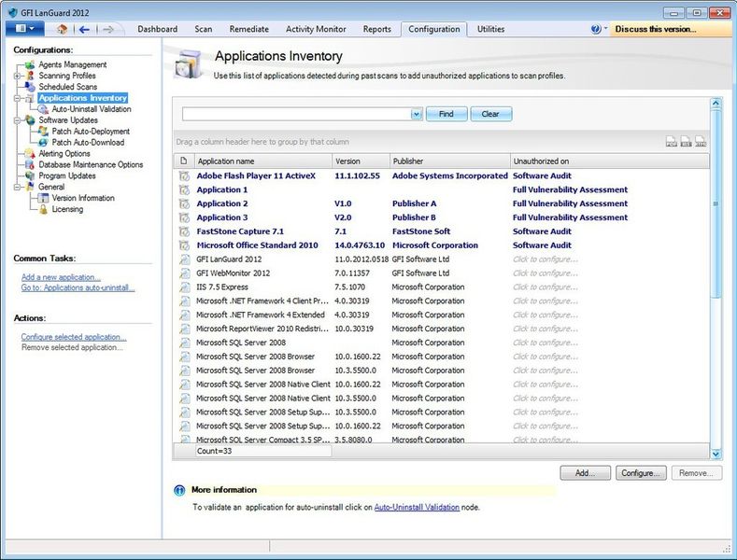The width and height of the screenshot is (737, 560).
Task: Click the scrollbar up arrow
Action: point(716,104)
